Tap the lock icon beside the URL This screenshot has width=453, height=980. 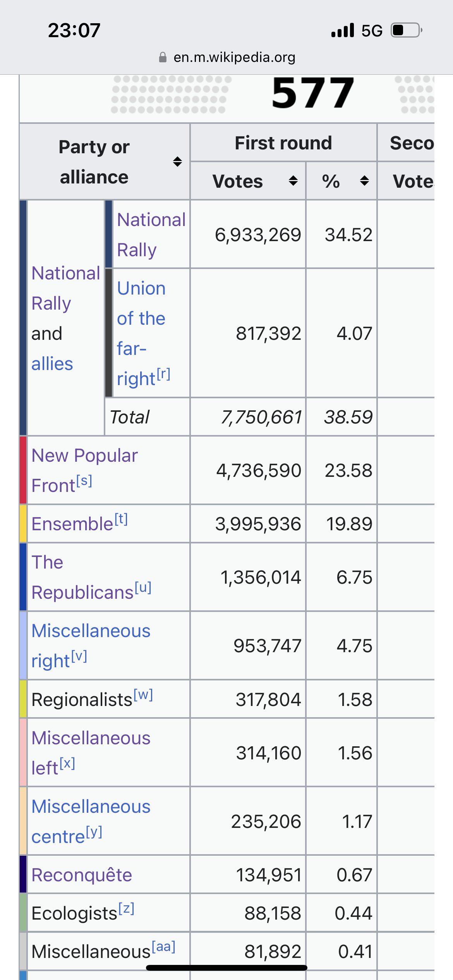(163, 57)
